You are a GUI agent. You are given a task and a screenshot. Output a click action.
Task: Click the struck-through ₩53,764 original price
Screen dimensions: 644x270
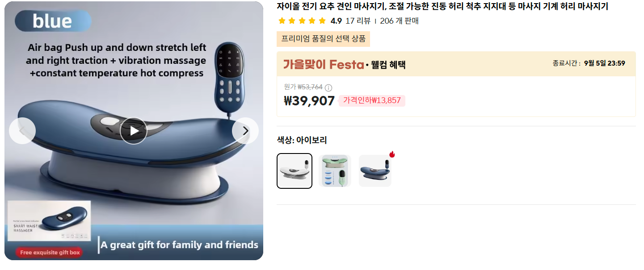[309, 87]
